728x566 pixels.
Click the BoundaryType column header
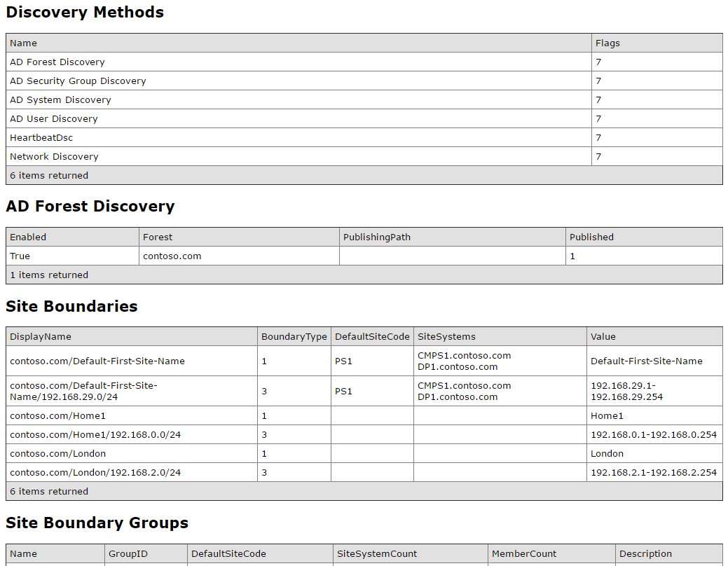click(294, 337)
